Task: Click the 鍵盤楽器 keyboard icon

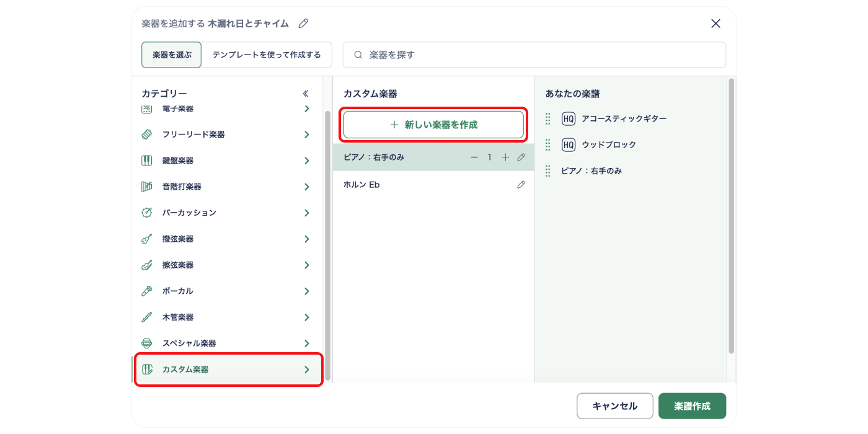Action: click(146, 161)
